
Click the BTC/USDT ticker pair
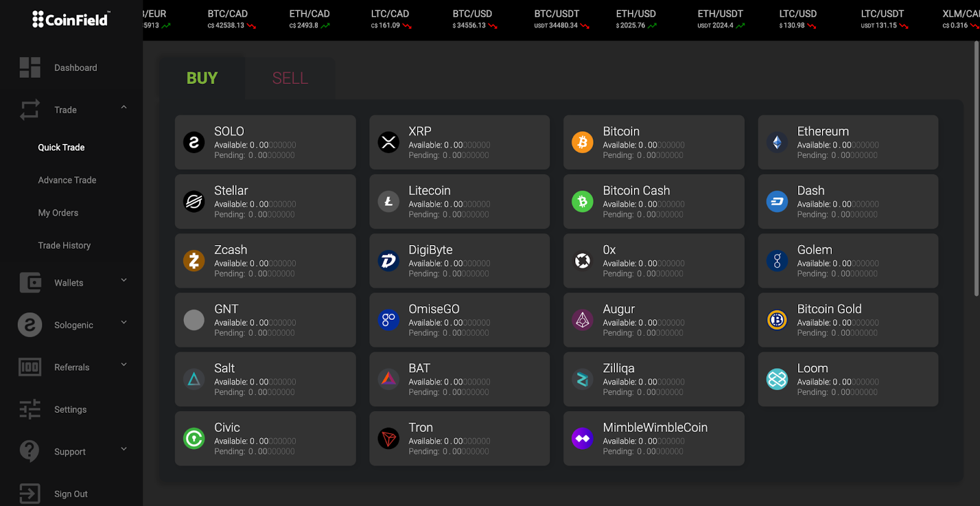tap(557, 13)
